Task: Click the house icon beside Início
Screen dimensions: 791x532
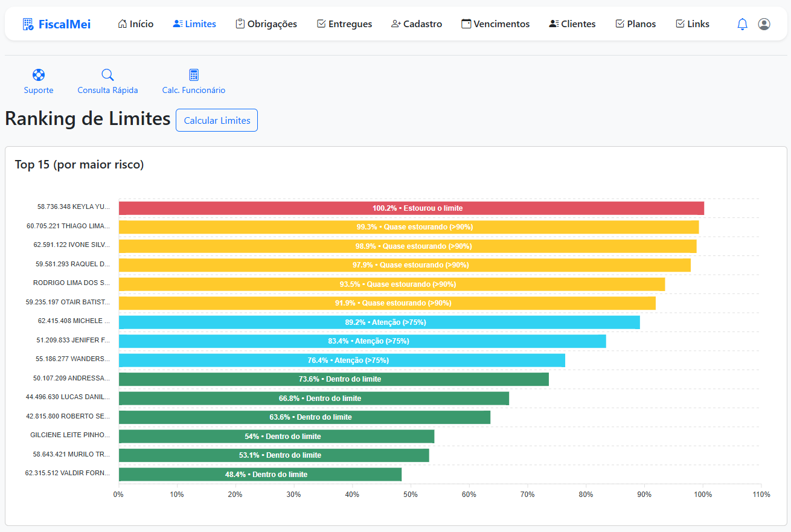Action: click(123, 24)
